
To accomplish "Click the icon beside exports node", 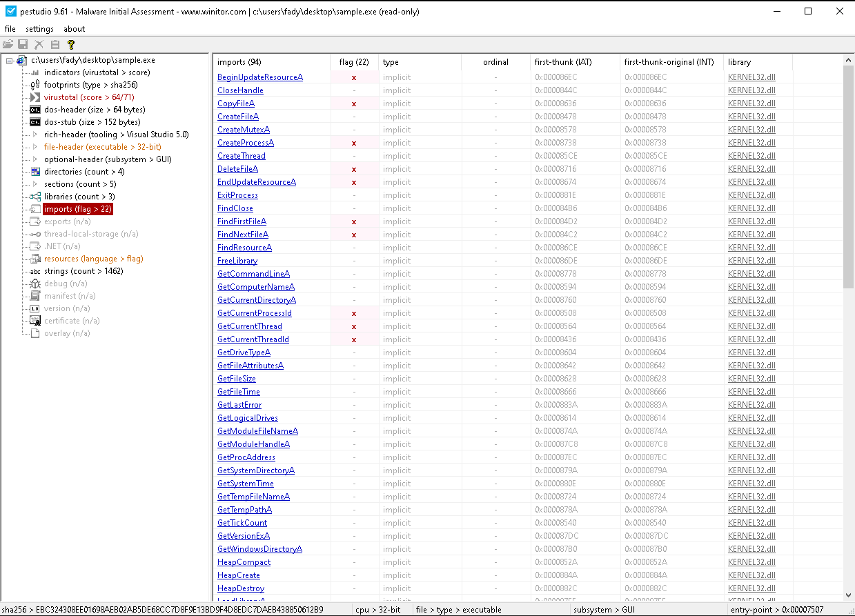I will pos(35,221).
